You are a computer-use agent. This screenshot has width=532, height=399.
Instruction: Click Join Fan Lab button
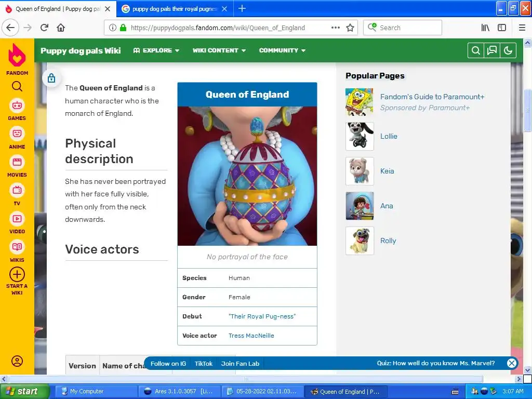[x=240, y=363]
